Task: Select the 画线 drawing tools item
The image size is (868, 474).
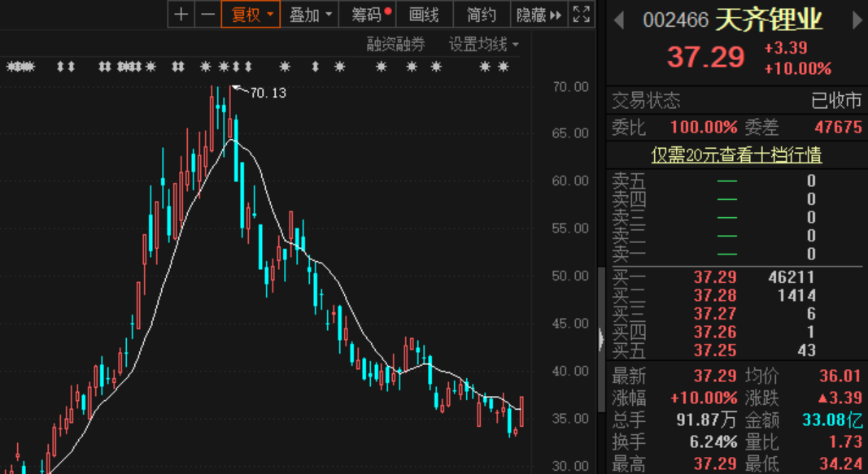Action: click(x=424, y=15)
